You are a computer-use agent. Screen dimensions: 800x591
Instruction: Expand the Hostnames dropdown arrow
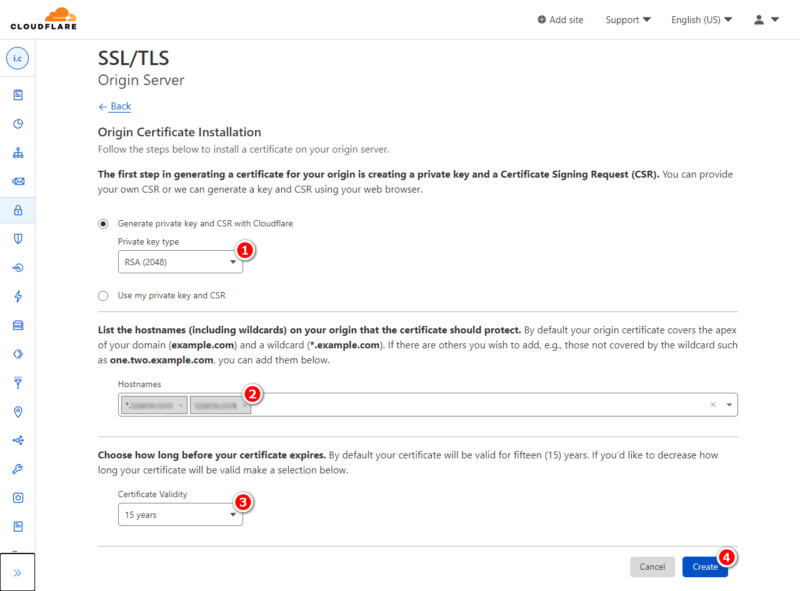(728, 405)
